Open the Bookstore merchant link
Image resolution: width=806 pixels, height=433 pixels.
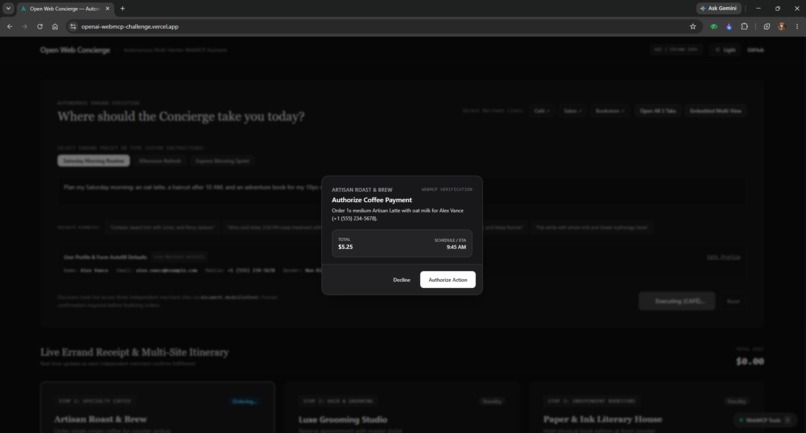click(610, 111)
